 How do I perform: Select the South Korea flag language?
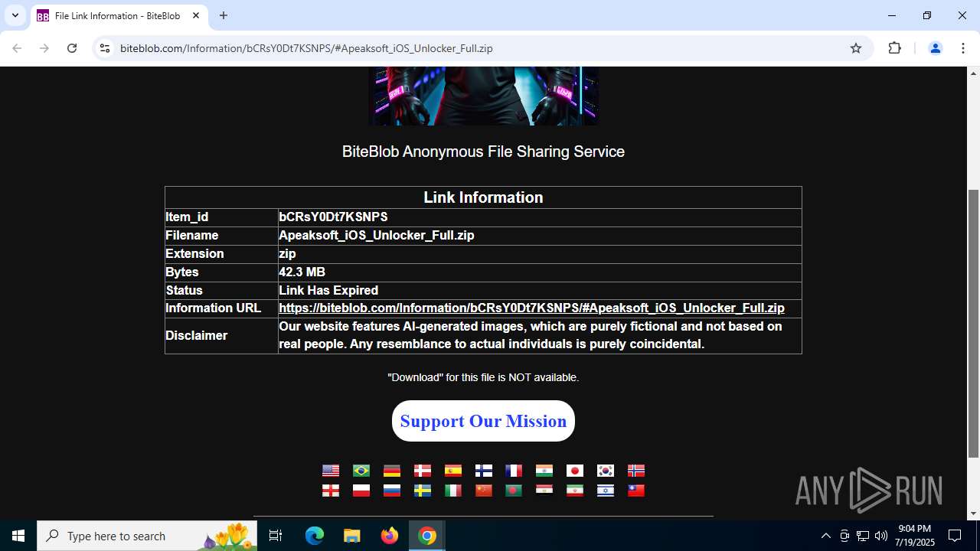[x=606, y=471]
